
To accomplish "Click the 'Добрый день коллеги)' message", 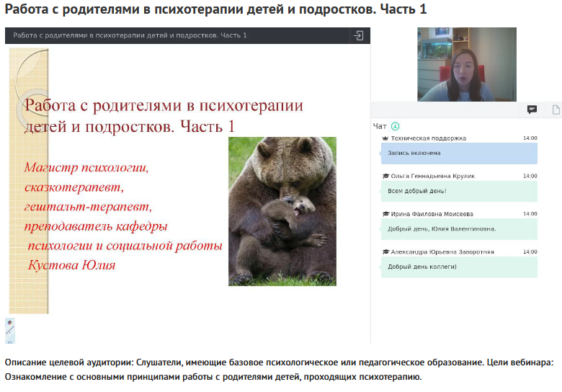I will 458,267.
